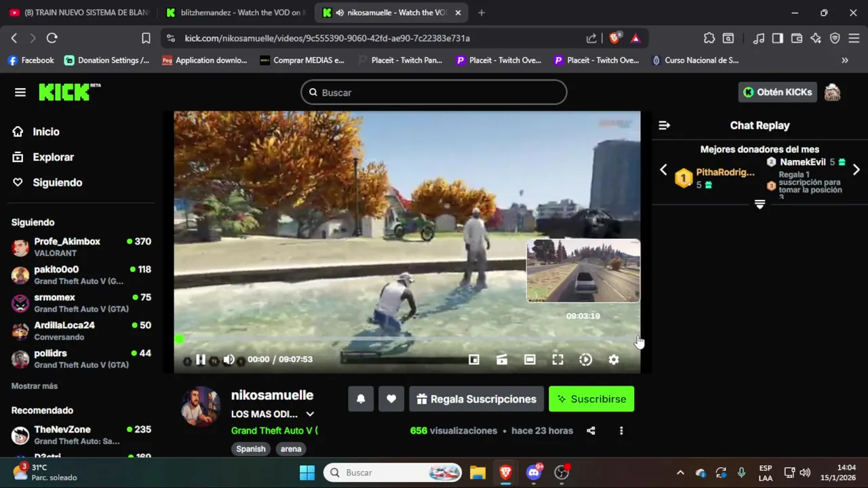
Task: Bookmark this page
Action: coord(146,39)
